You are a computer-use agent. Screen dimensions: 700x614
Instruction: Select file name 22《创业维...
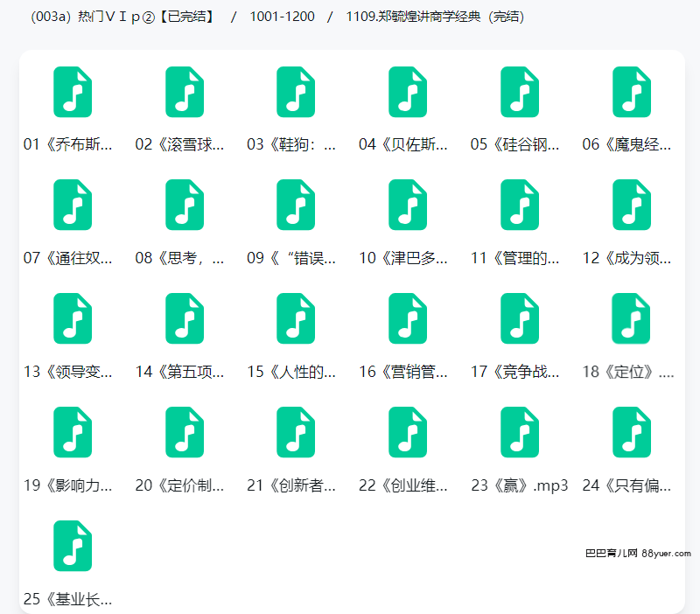coord(403,485)
